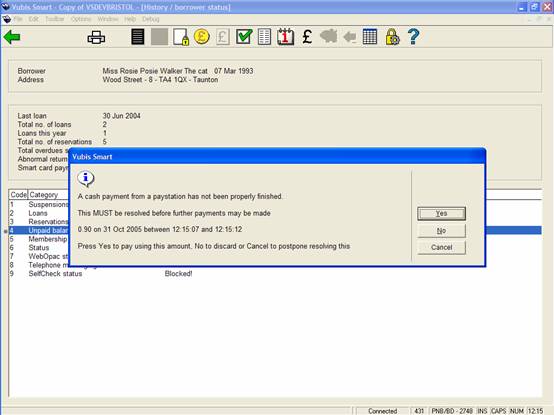The image size is (554, 415).
Task: Click the Vubis Smart dialog title bar
Action: click(x=277, y=157)
